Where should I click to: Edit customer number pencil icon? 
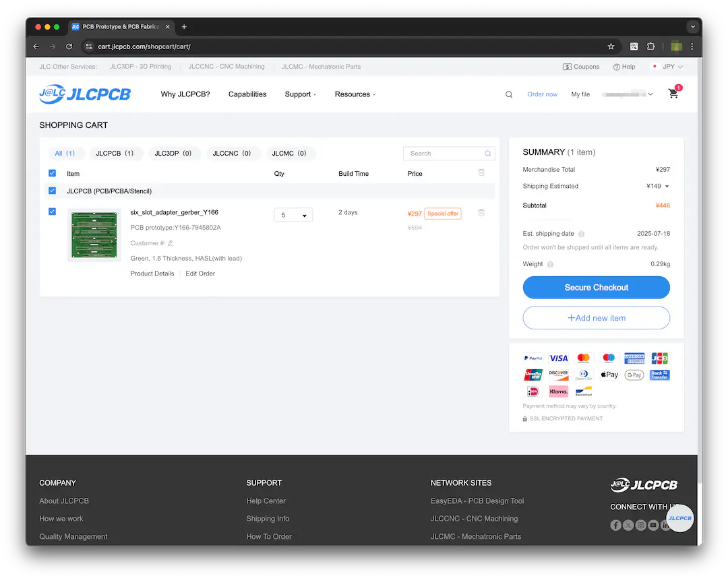click(171, 243)
